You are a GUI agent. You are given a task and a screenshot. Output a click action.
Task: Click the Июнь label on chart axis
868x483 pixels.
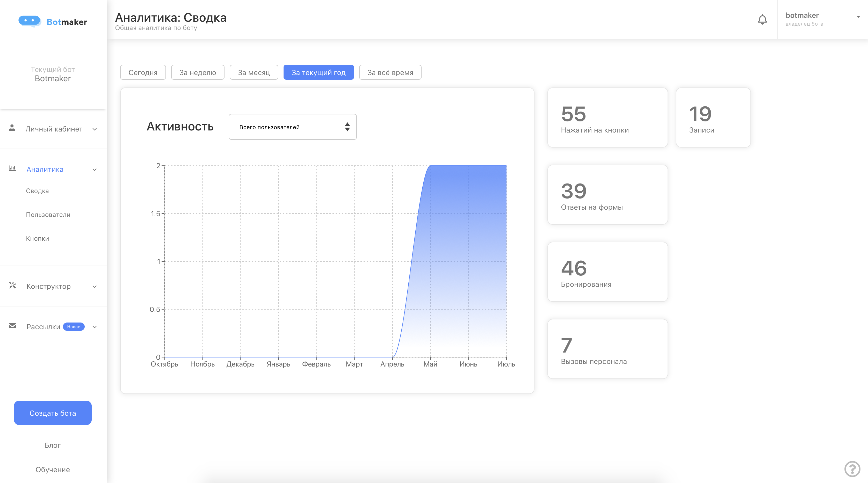coord(468,364)
